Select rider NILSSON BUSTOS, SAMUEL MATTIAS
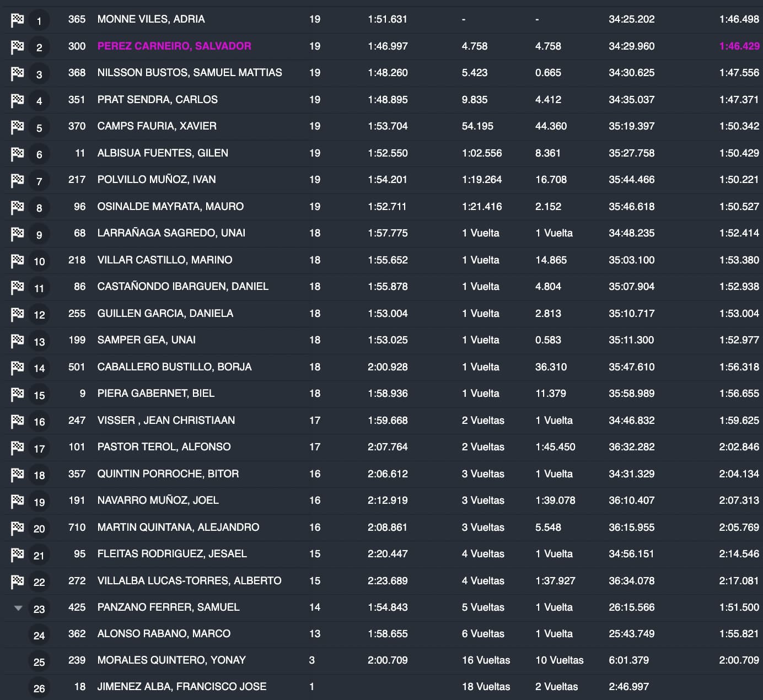 click(190, 73)
